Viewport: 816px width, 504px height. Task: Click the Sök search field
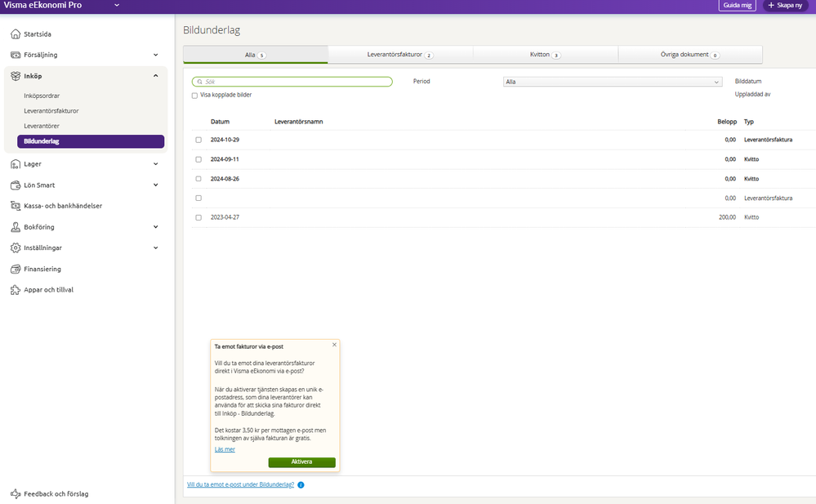coord(292,82)
